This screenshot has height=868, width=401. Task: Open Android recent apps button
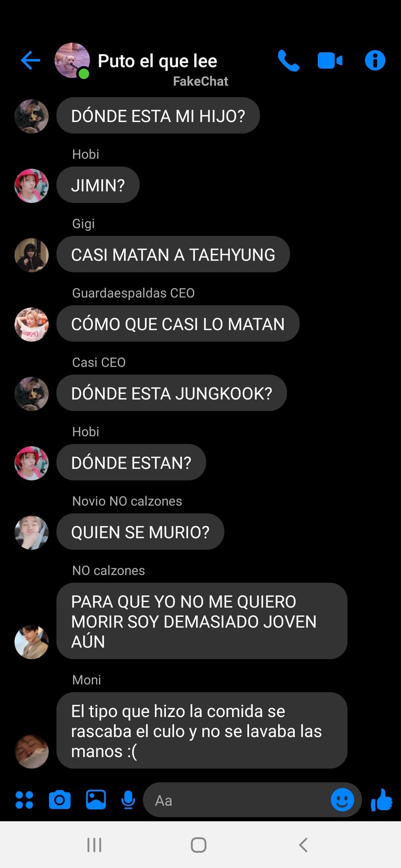click(94, 844)
